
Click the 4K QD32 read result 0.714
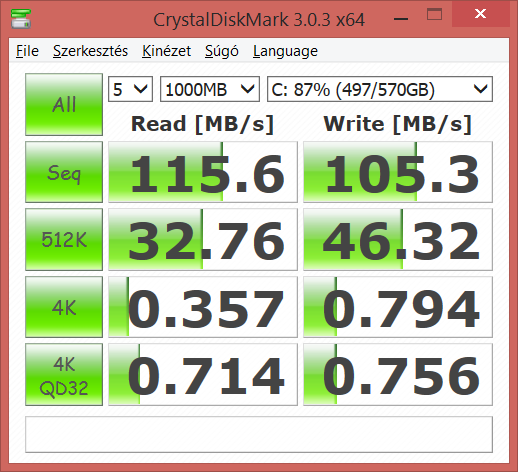click(203, 375)
